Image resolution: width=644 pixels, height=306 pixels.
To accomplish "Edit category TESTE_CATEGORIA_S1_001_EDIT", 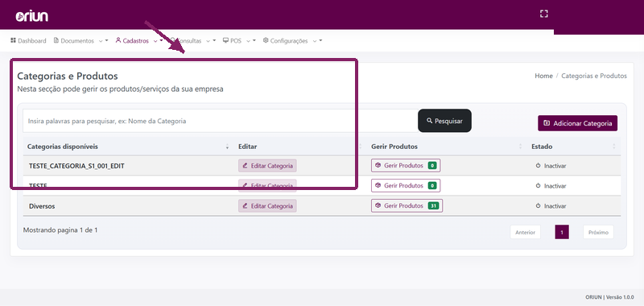I will point(267,166).
